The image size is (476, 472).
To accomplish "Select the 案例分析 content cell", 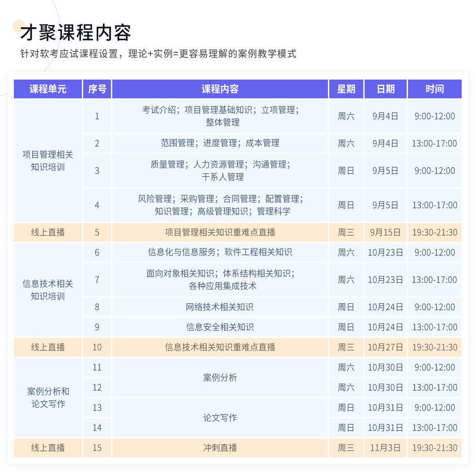I will [220, 377].
